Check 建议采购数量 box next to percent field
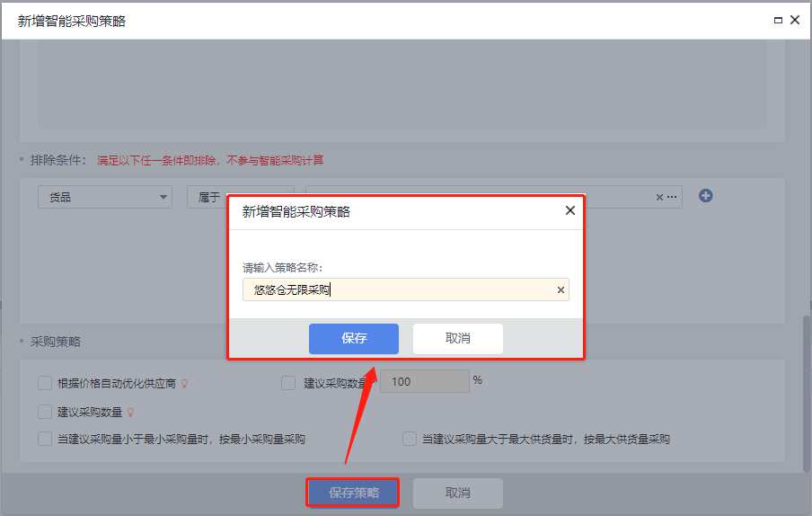Image resolution: width=812 pixels, height=516 pixels. click(288, 383)
